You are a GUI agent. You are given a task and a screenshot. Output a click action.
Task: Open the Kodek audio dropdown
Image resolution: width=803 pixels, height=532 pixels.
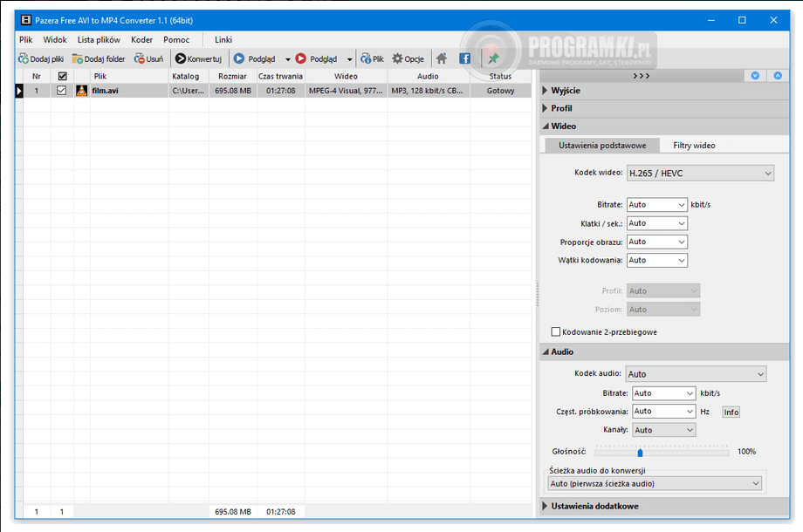tap(696, 374)
